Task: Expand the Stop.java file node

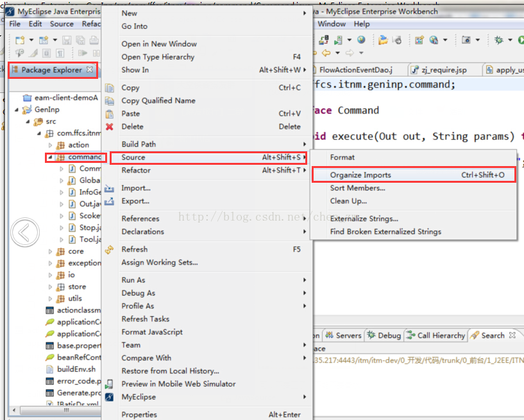Action: point(62,228)
